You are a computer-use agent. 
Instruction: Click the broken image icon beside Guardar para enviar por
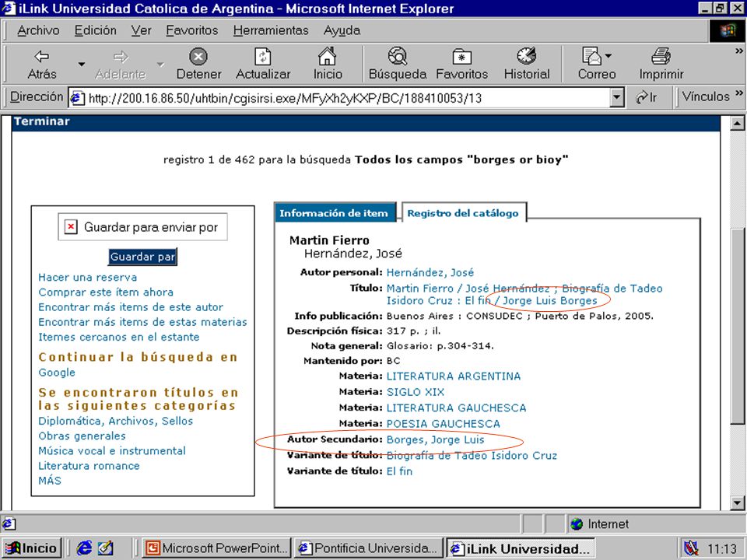click(71, 226)
